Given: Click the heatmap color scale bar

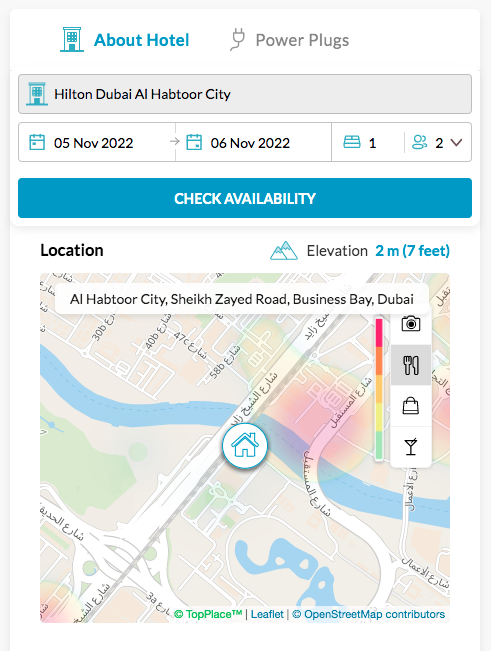Looking at the screenshot, I should tap(379, 389).
